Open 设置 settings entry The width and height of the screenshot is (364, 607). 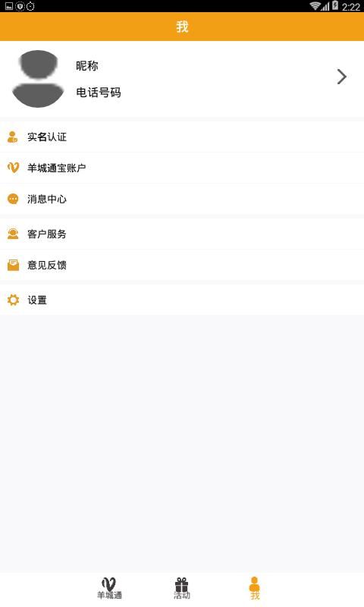coord(182,300)
